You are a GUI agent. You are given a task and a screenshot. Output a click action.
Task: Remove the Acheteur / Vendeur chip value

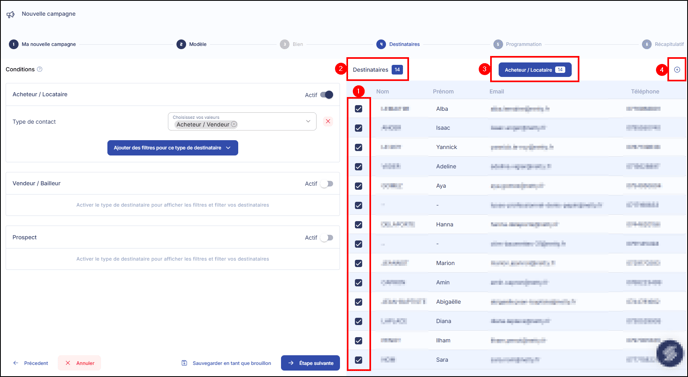tap(234, 125)
